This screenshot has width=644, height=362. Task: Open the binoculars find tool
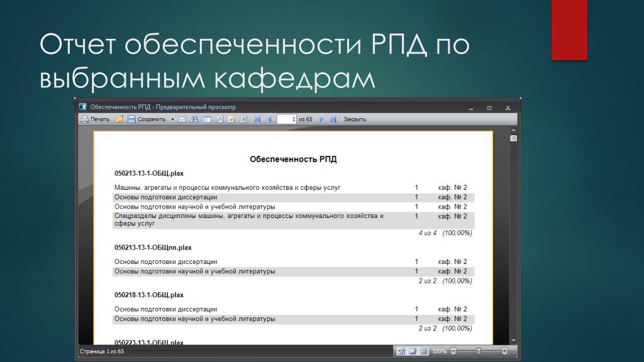point(195,119)
